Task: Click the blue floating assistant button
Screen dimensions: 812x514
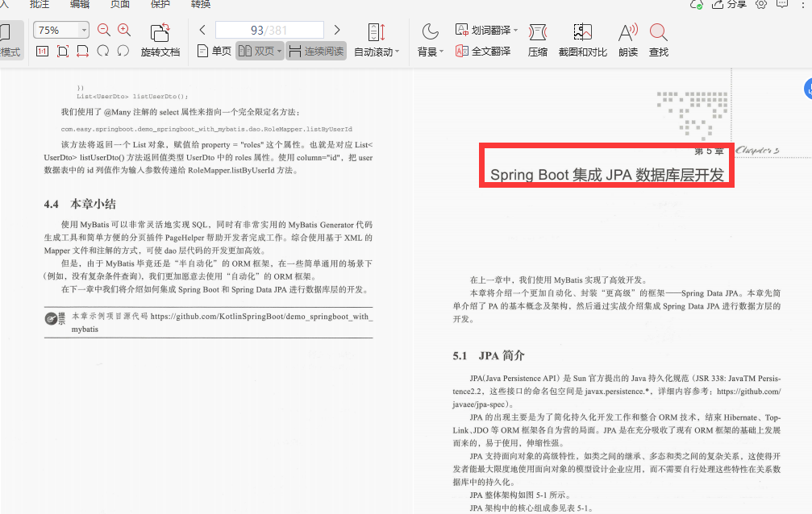Action: [x=809, y=89]
